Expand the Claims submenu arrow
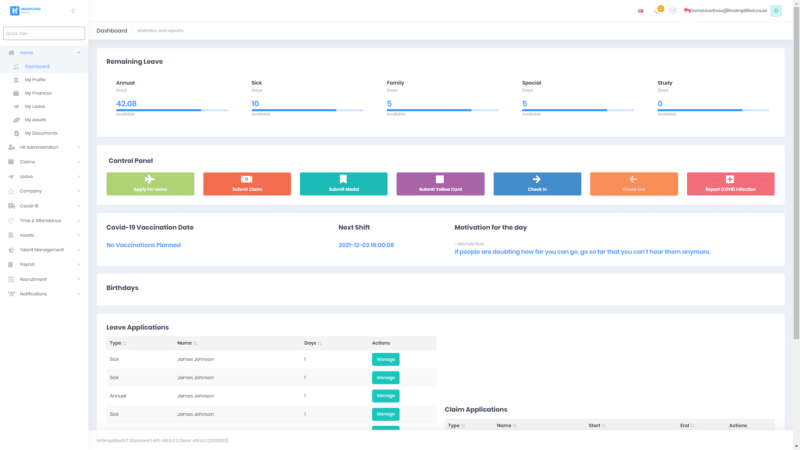The width and height of the screenshot is (800, 450). (79, 162)
